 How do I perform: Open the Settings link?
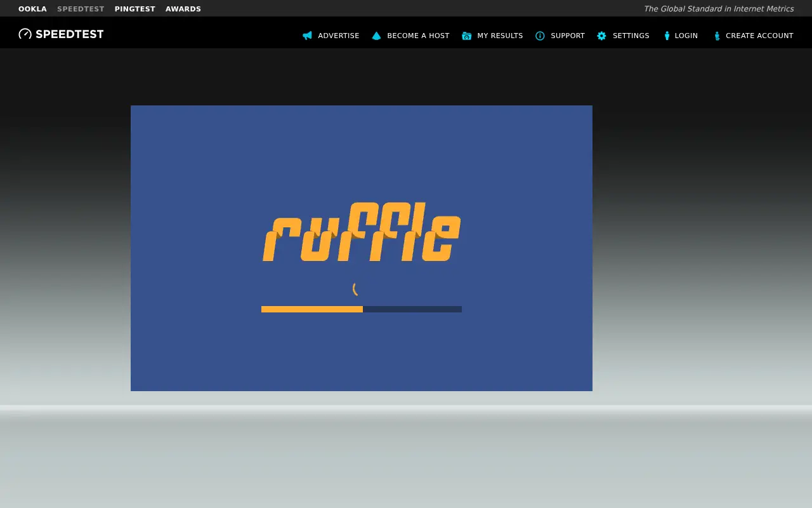631,36
